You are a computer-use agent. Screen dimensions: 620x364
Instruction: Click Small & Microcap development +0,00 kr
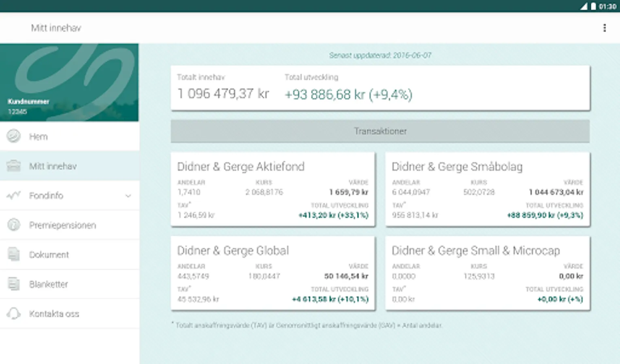(560, 299)
